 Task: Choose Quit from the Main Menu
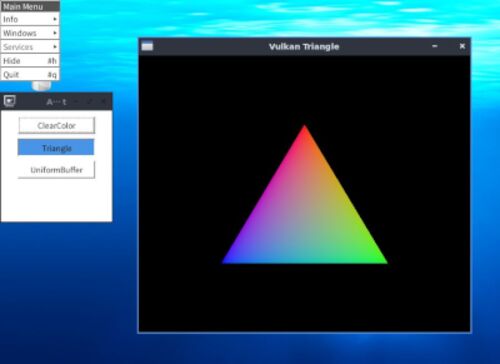click(30, 74)
